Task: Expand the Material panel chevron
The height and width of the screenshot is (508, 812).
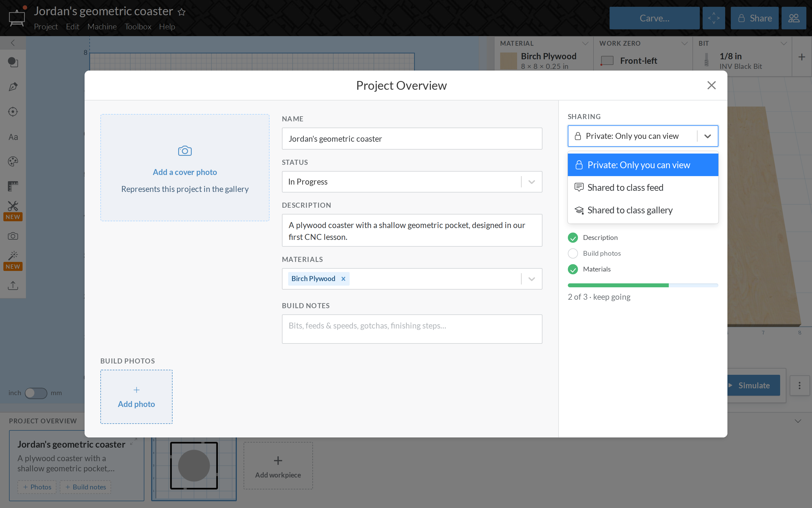Action: [x=585, y=43]
